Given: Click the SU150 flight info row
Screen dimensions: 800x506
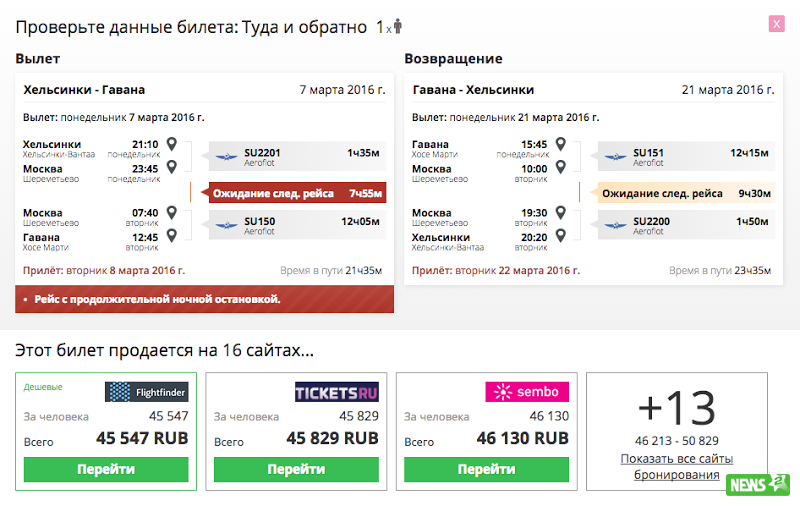Looking at the screenshot, I should (x=297, y=225).
